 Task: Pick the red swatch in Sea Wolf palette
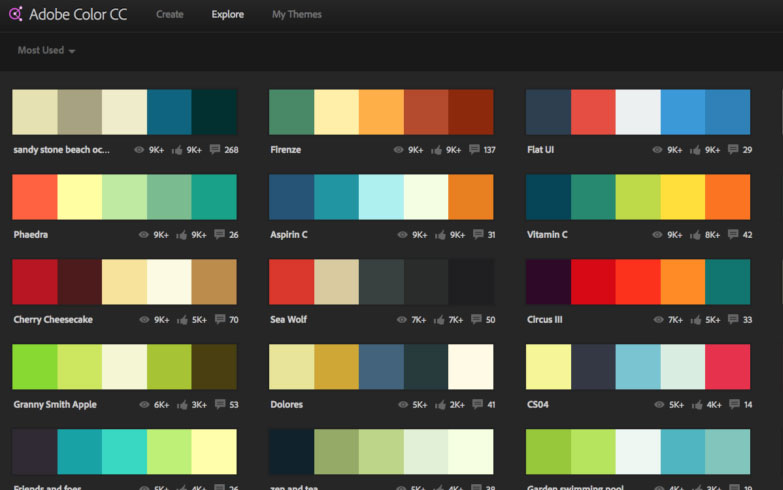click(x=292, y=282)
